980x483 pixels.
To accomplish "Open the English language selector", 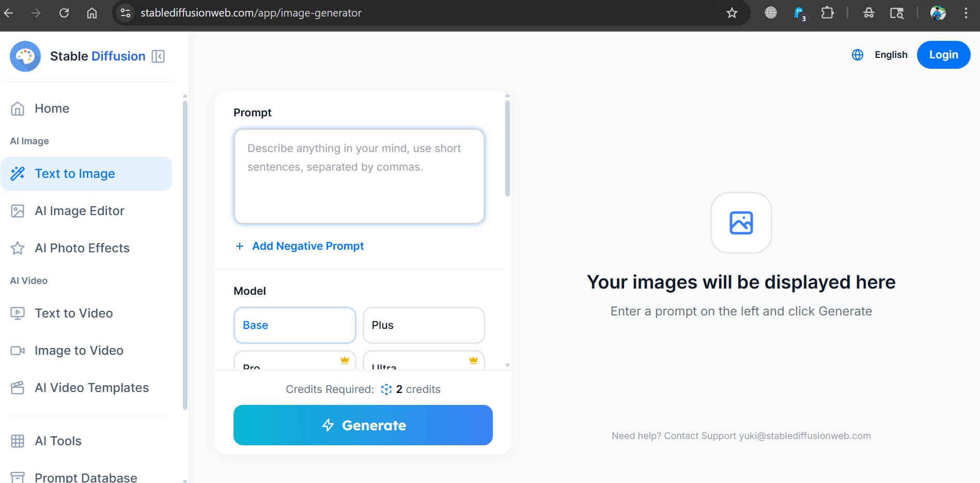I will [x=891, y=54].
